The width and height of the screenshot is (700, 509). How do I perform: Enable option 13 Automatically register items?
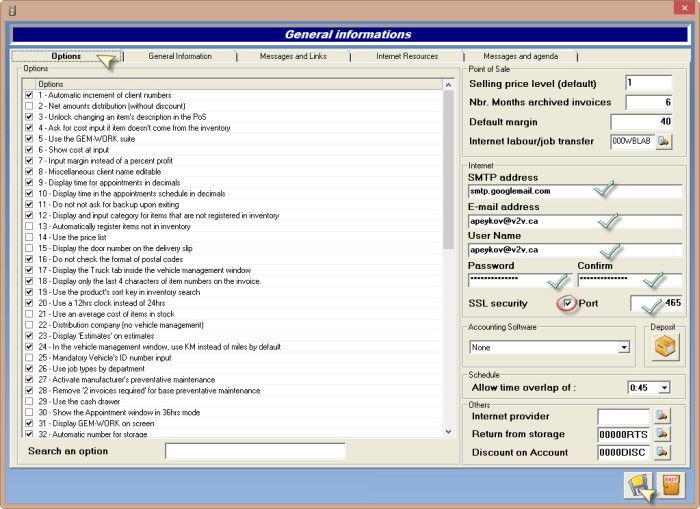[x=29, y=226]
